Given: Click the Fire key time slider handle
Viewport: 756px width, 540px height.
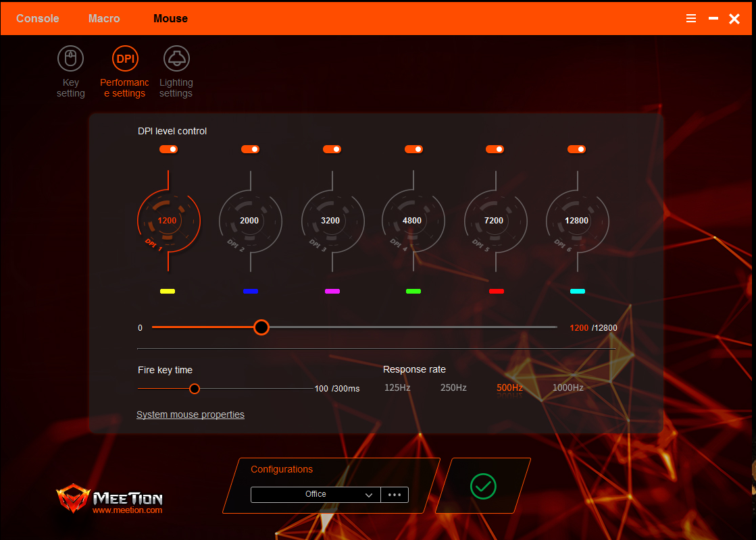Looking at the screenshot, I should point(195,389).
